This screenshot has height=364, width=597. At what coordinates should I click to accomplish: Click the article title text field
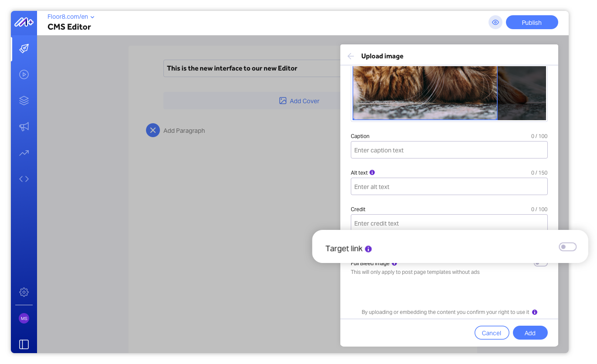[x=252, y=68]
